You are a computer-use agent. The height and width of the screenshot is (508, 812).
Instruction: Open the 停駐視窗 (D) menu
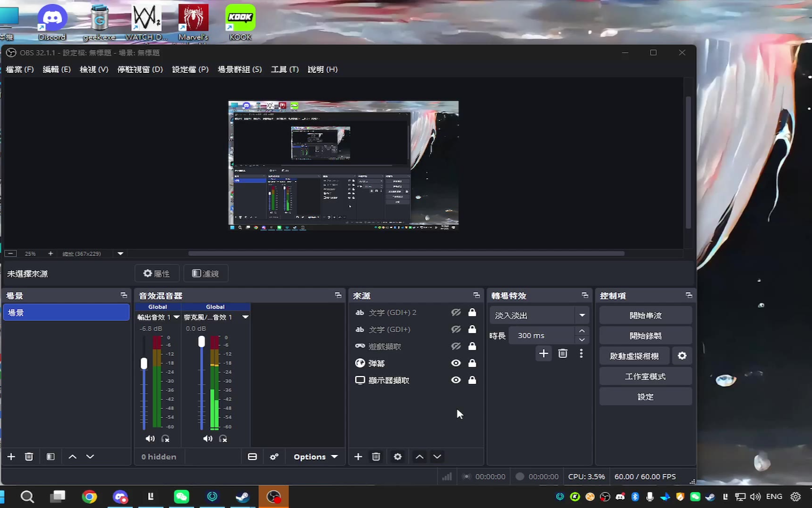pos(140,69)
